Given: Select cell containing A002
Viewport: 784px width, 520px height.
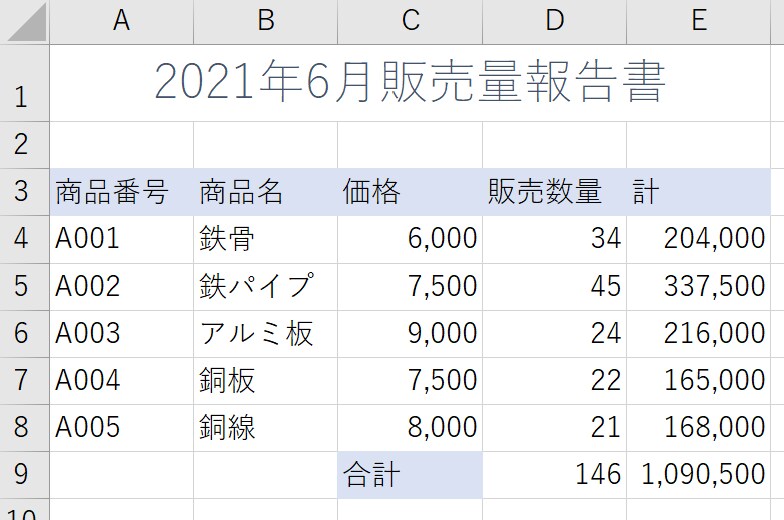Looking at the screenshot, I should point(122,286).
